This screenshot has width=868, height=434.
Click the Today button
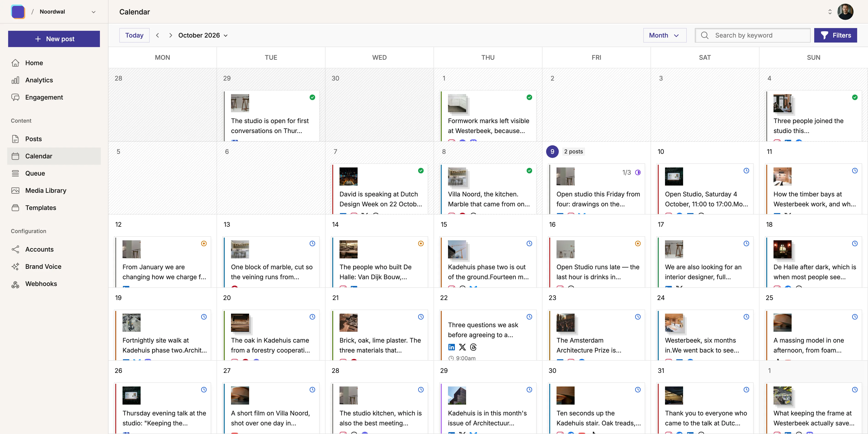click(134, 35)
